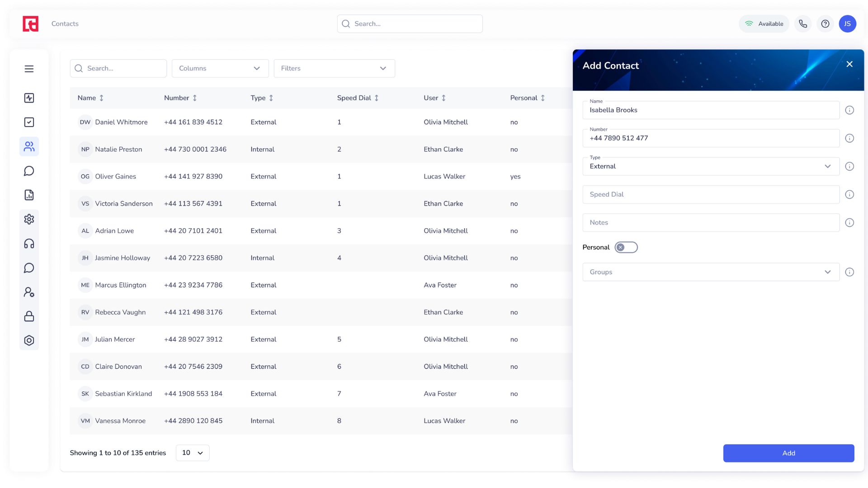868x488 pixels.
Task: Open the chat messages sidebar icon
Action: click(x=29, y=171)
